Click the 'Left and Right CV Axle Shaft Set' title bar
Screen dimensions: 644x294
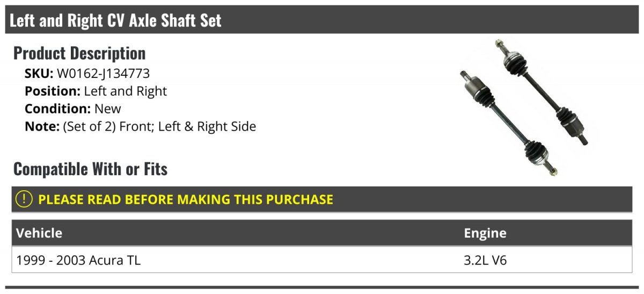tap(115, 20)
